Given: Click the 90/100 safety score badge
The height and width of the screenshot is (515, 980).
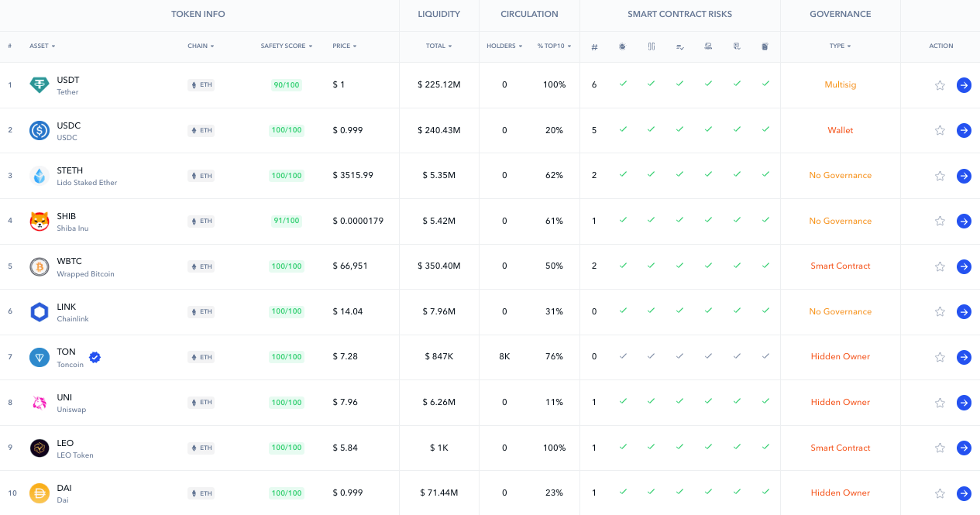Looking at the screenshot, I should click(287, 85).
